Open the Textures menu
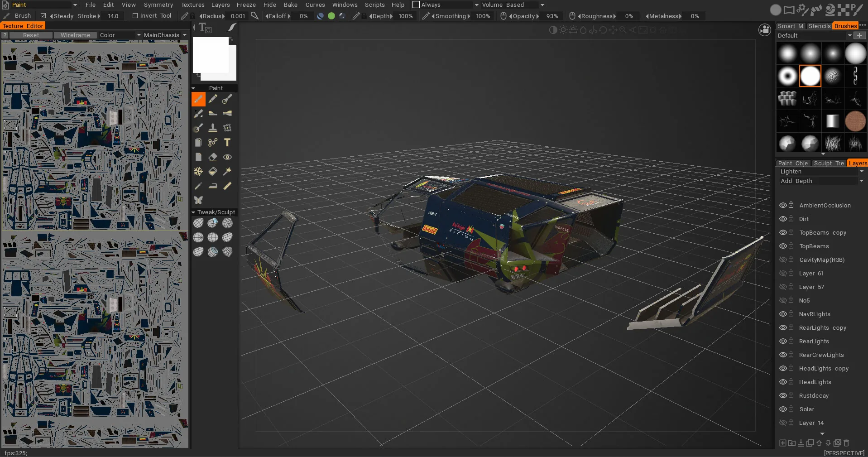This screenshot has width=868, height=457. (x=193, y=5)
